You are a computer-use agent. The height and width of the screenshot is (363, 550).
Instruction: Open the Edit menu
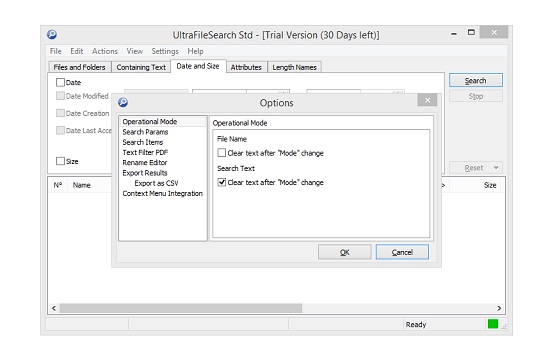tap(76, 51)
